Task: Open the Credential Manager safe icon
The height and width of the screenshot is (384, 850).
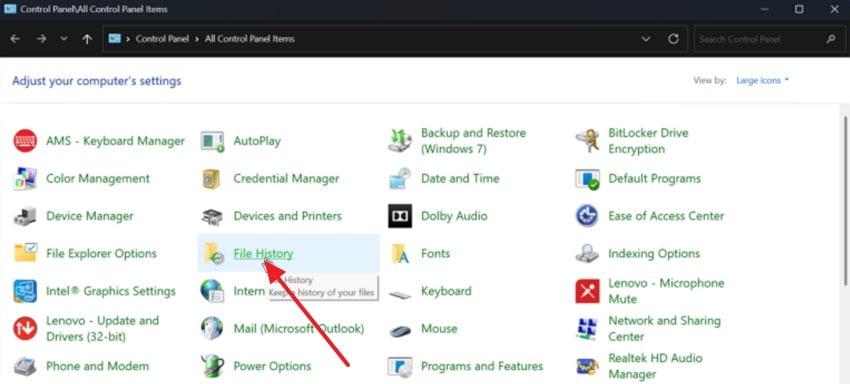Action: point(210,178)
